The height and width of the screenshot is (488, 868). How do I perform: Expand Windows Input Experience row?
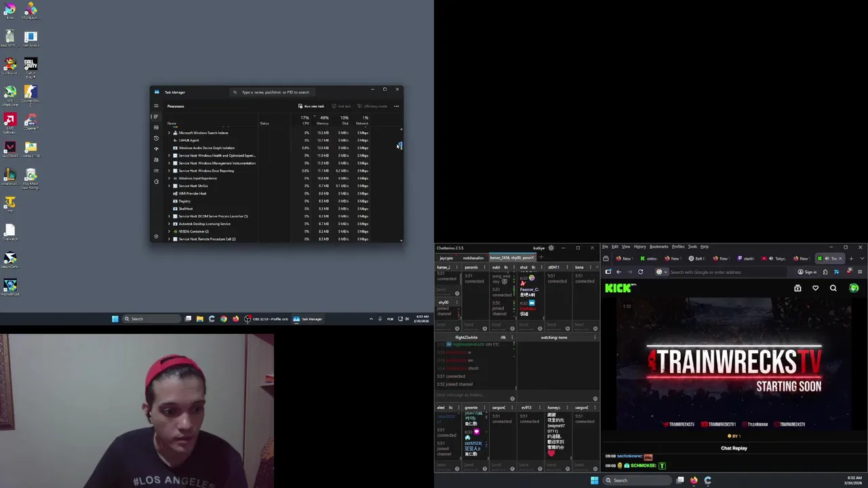(169, 178)
